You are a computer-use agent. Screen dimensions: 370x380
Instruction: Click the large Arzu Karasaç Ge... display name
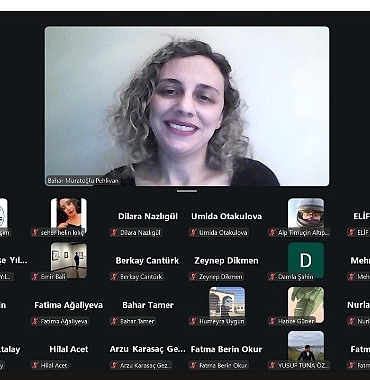pos(148,349)
